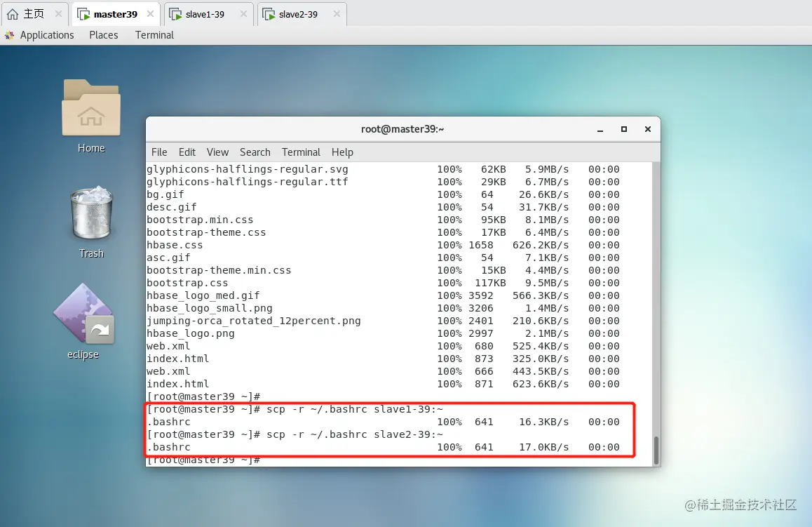Close the slave2-39 tab

tap(337, 14)
